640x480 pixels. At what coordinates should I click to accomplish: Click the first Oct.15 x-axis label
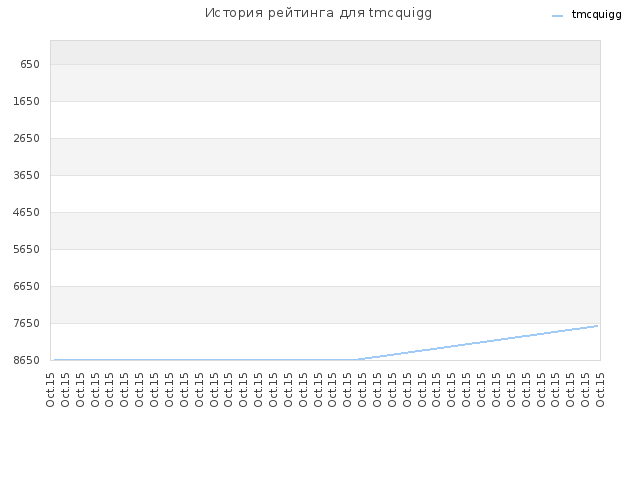[x=50, y=390]
